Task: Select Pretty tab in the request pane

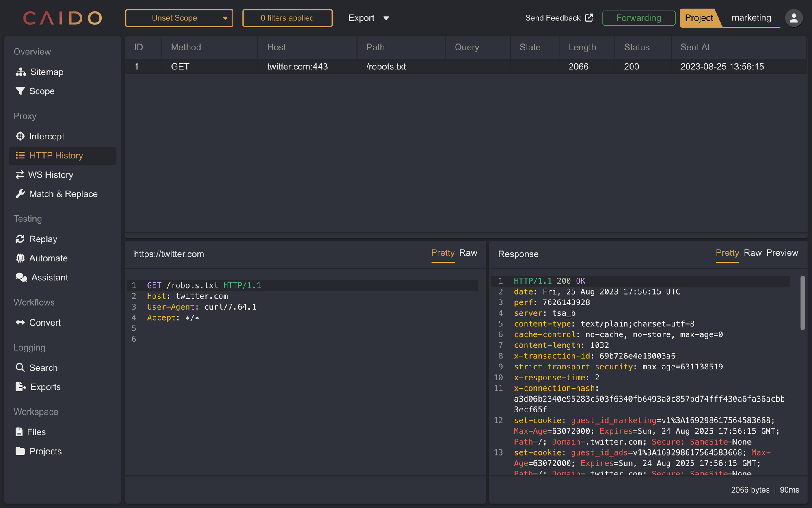Action: 443,253
